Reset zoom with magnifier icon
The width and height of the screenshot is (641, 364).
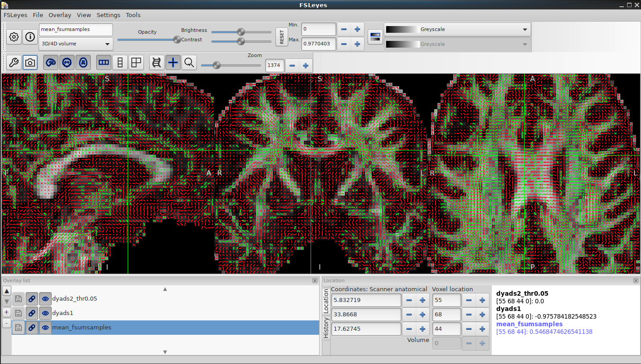[189, 62]
